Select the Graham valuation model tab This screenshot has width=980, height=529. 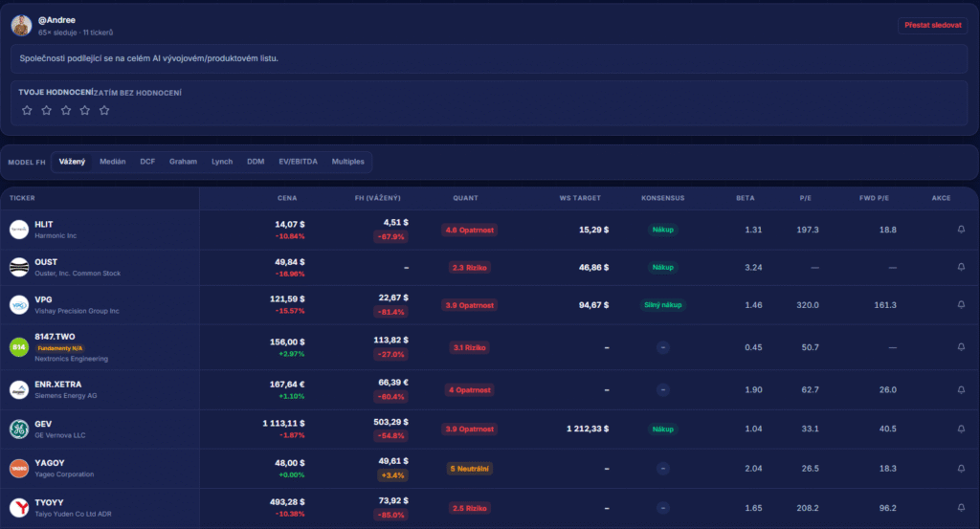pos(183,162)
